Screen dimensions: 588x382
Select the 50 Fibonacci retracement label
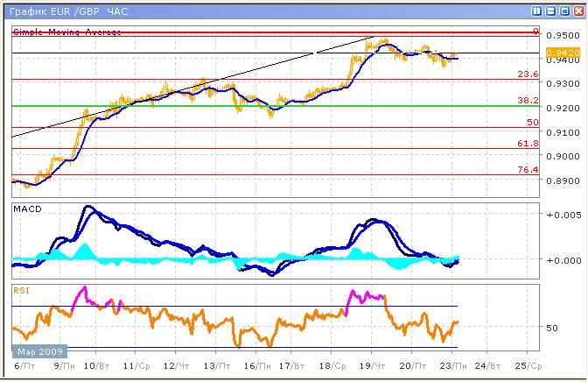click(532, 123)
